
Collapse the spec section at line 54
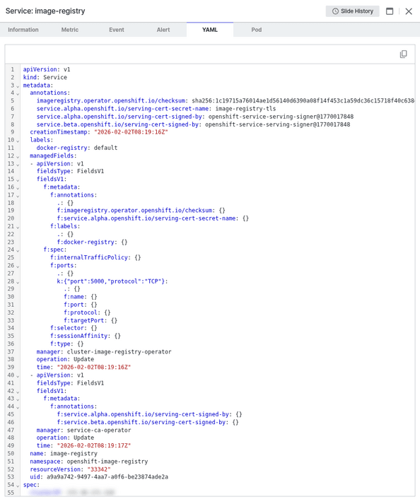[x=18, y=486]
